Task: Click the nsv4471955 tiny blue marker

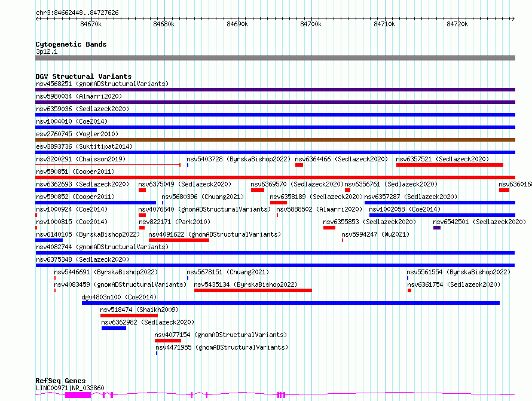Action: pyautogui.click(x=157, y=353)
